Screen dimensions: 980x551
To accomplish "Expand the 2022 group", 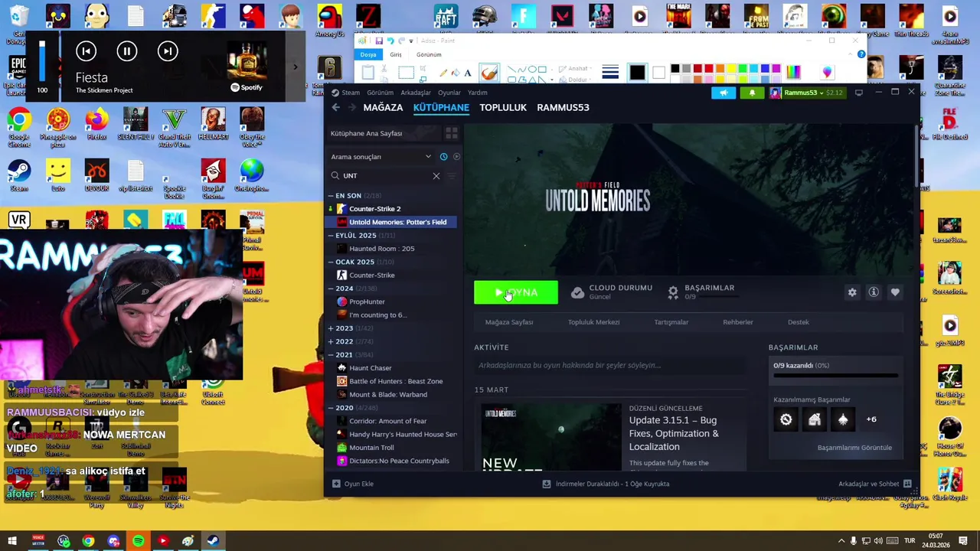I will tap(331, 341).
